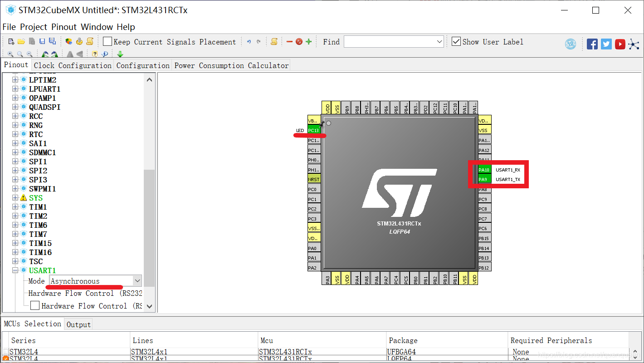This screenshot has width=644, height=363.
Task: Expand the QUADSPI tree node
Action: coord(15,107)
